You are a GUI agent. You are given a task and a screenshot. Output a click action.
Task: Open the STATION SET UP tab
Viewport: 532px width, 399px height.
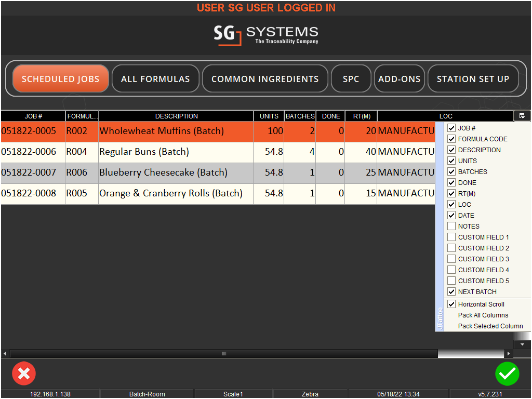pyautogui.click(x=473, y=79)
